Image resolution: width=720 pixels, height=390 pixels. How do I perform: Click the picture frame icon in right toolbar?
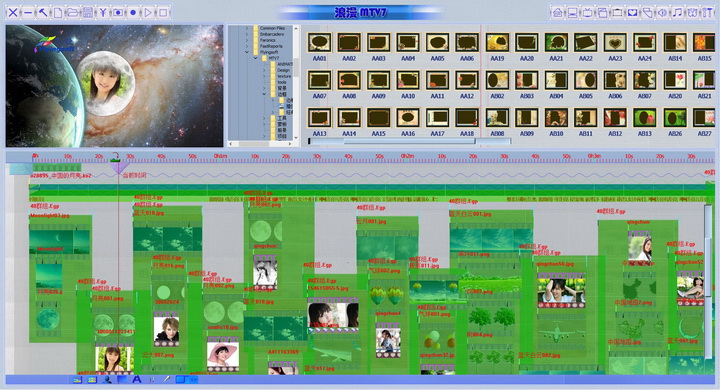click(x=618, y=12)
